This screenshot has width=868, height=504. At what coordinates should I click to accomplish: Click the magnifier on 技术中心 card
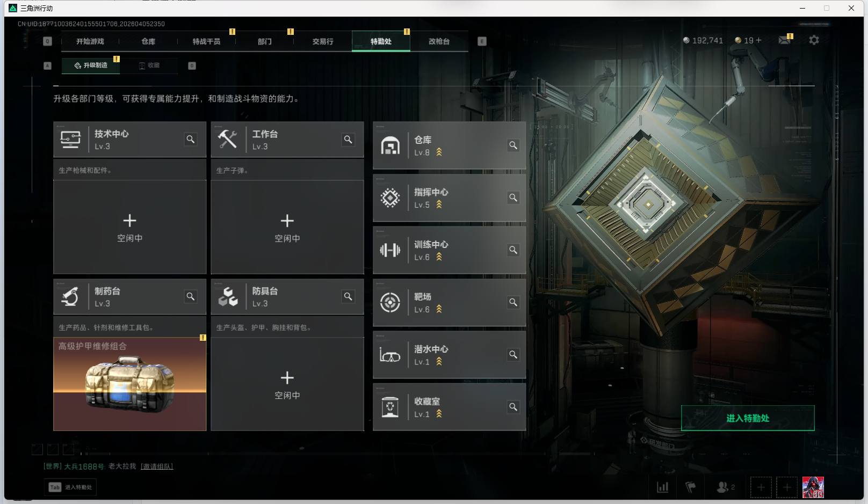191,140
